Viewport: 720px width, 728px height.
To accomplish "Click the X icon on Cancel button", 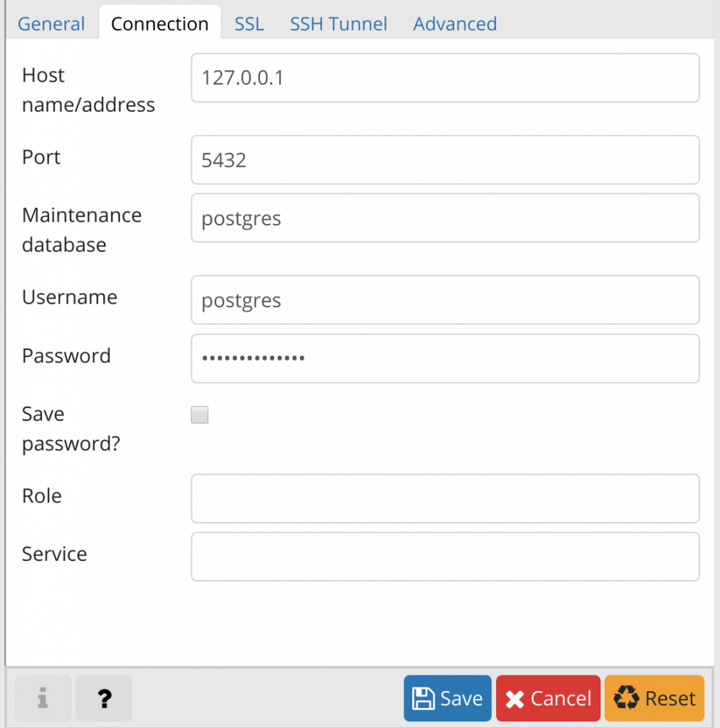I will pyautogui.click(x=514, y=698).
